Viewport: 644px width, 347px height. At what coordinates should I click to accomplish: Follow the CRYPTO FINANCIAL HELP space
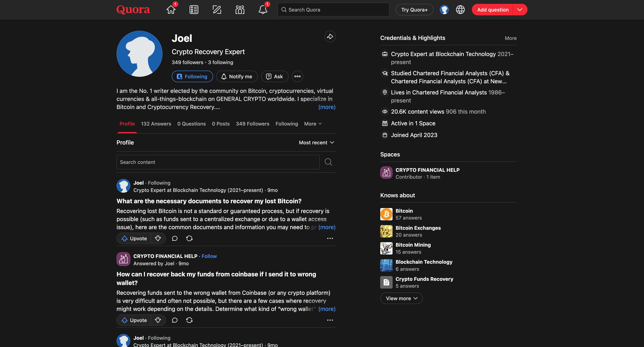[209, 256]
